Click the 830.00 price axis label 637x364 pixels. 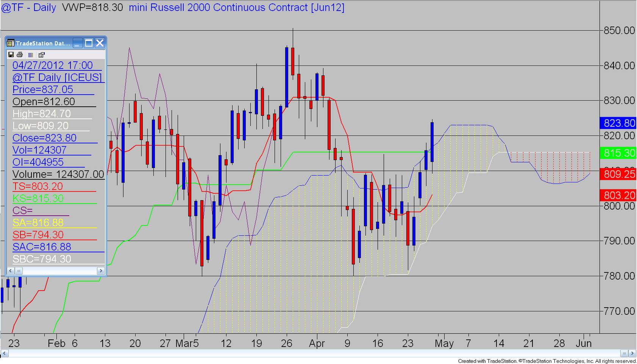point(619,100)
